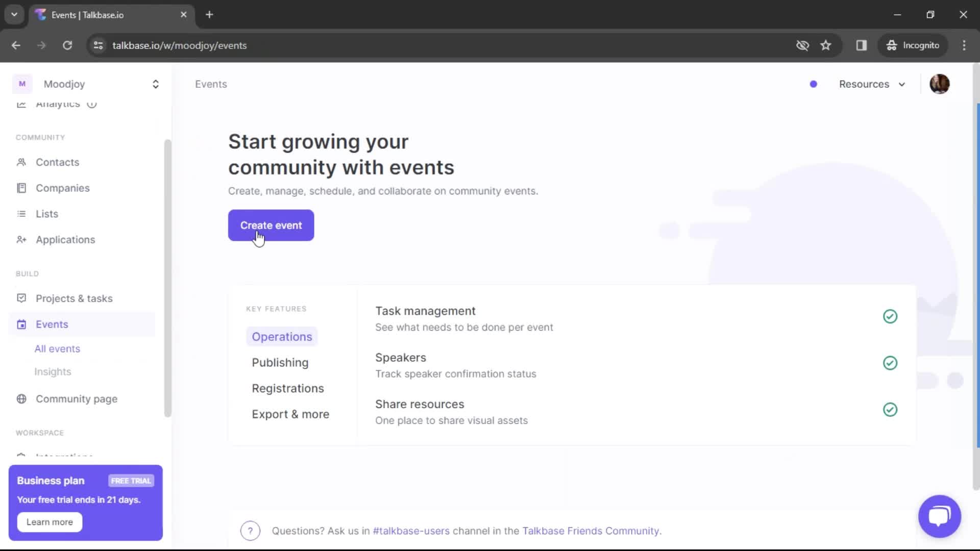Viewport: 980px width, 551px height.
Task: Expand the Events section in sidebar
Action: point(52,324)
